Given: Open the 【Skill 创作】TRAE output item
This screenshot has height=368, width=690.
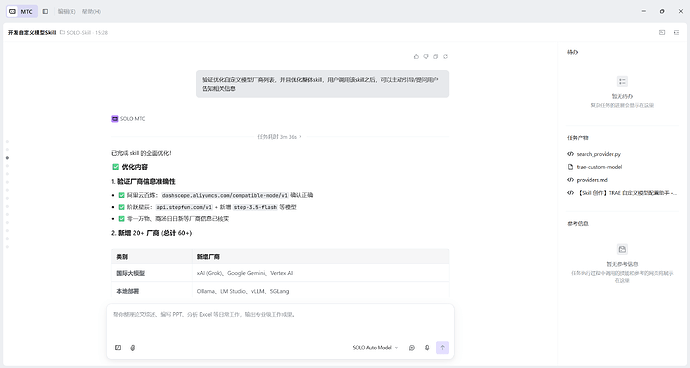Looking at the screenshot, I should tap(627, 192).
